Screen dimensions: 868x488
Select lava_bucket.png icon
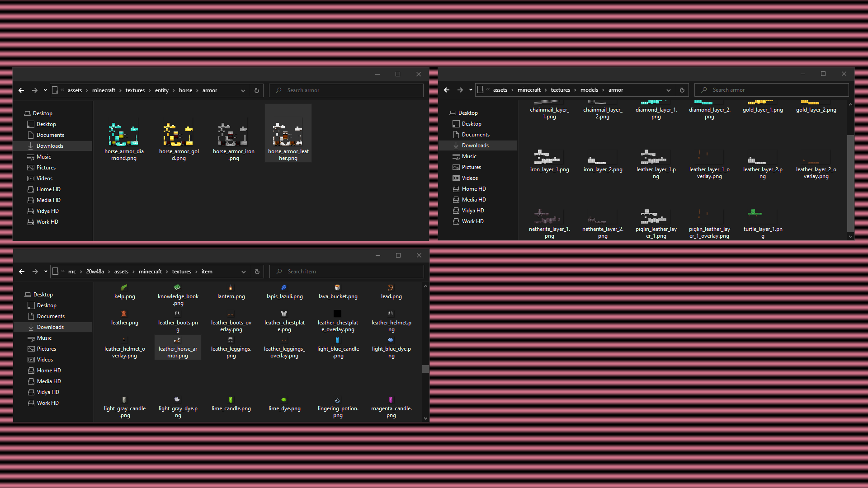coord(337,287)
